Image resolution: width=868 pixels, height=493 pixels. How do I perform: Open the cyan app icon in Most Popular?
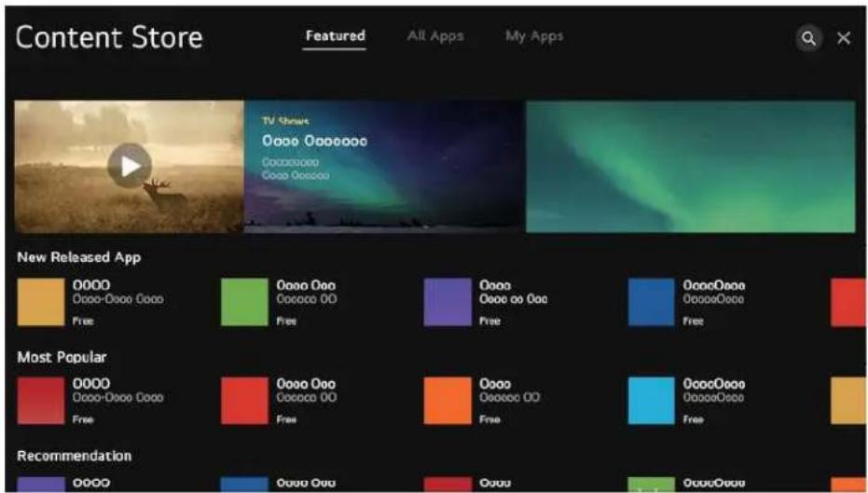point(652,401)
